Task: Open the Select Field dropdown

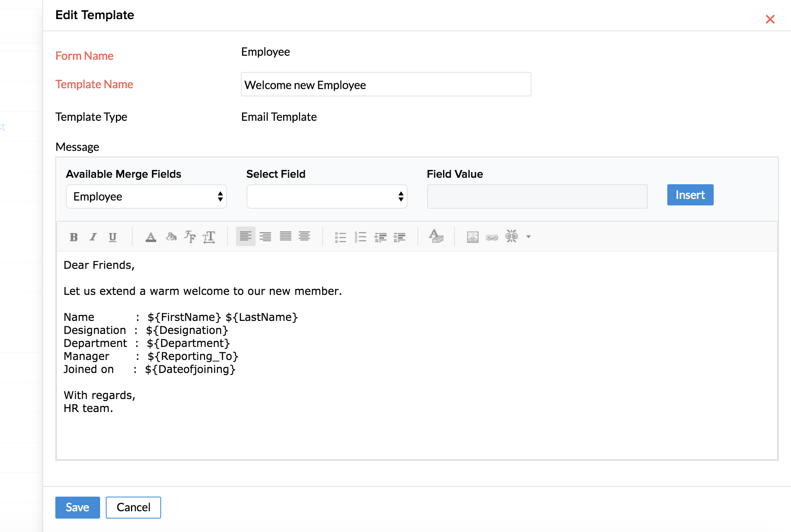Action: (x=327, y=196)
